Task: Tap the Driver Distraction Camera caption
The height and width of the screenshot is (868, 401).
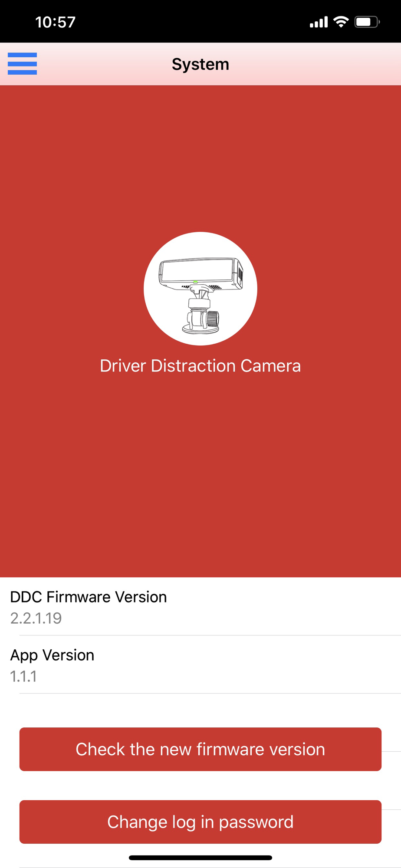Action: click(x=200, y=366)
